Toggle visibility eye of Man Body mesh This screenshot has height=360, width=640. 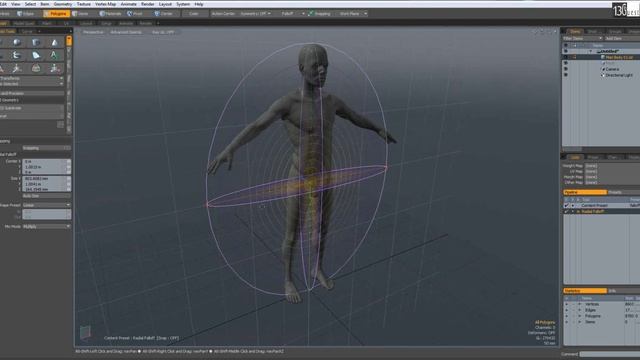pos(566,57)
